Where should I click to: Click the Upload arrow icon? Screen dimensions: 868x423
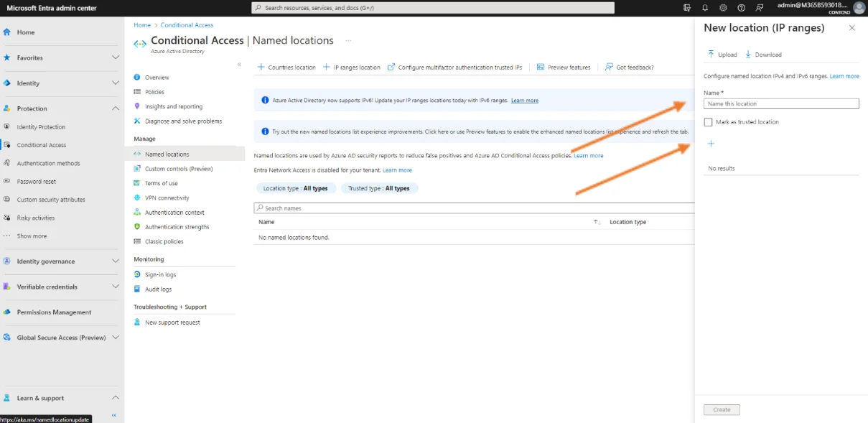[x=711, y=55]
